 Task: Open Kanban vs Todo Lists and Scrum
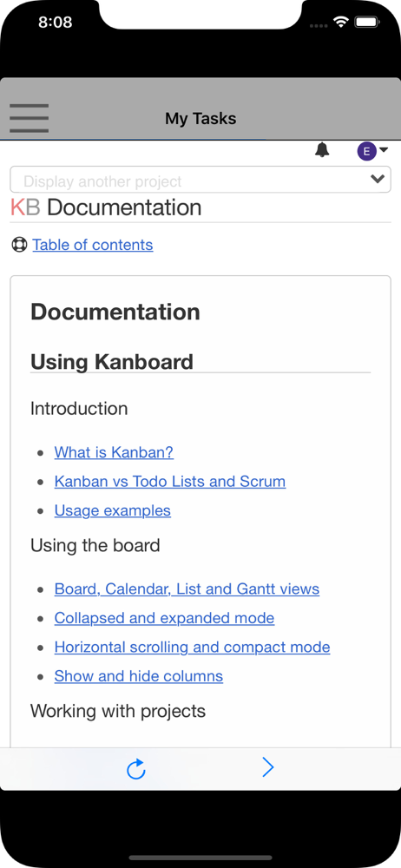tap(170, 481)
